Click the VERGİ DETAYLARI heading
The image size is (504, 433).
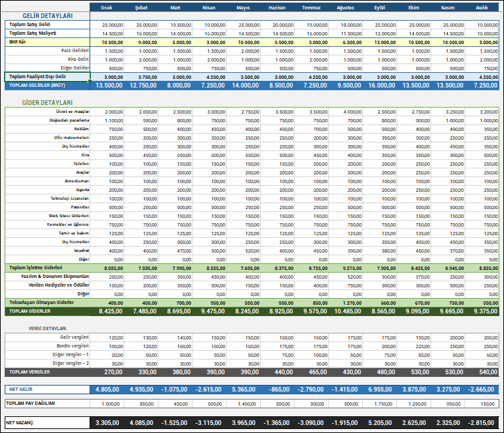(47, 328)
